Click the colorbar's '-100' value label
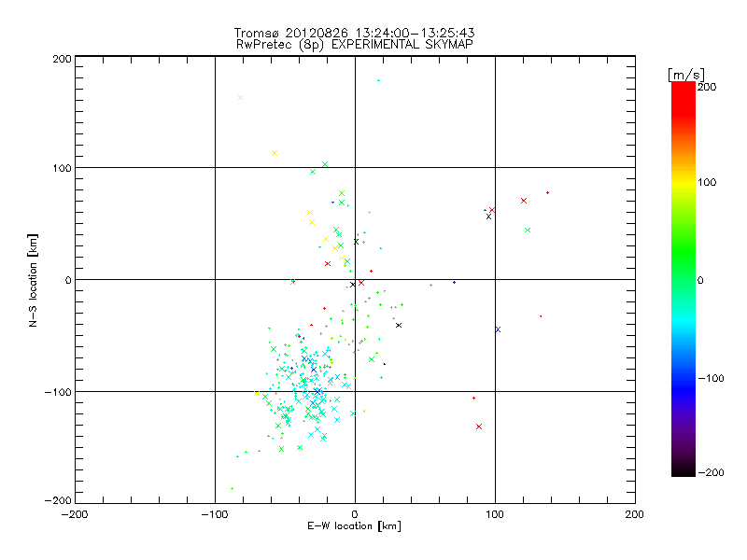The height and width of the screenshot is (560, 747). click(x=711, y=378)
